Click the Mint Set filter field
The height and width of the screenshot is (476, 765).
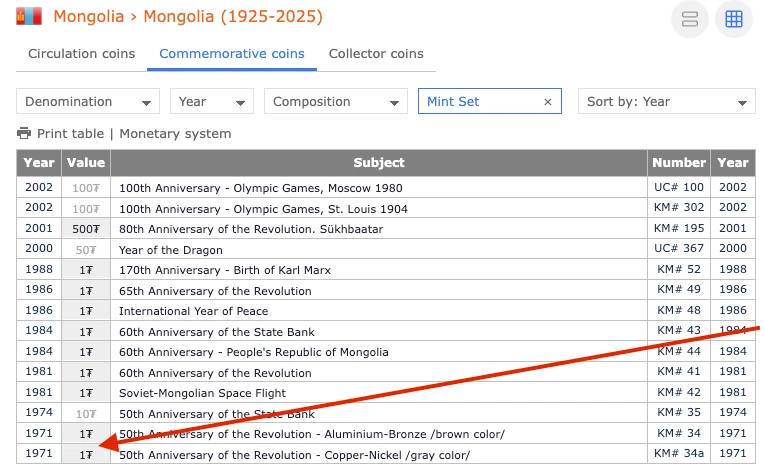(480, 102)
